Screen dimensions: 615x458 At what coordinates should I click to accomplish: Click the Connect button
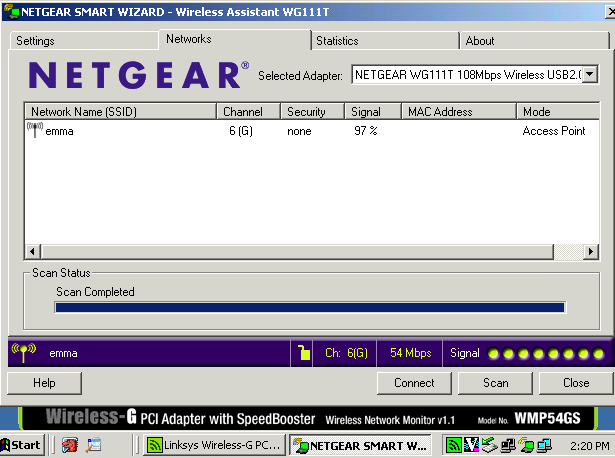pyautogui.click(x=414, y=383)
